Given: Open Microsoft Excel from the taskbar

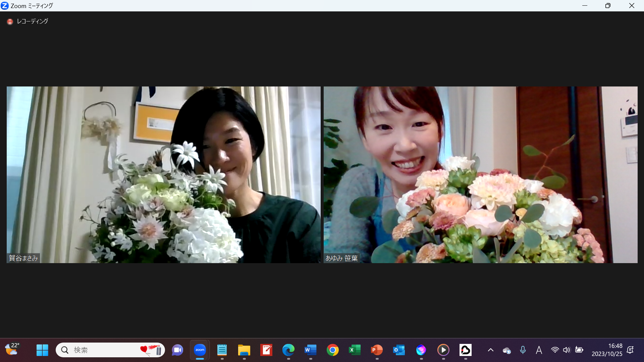Looking at the screenshot, I should 355,350.
